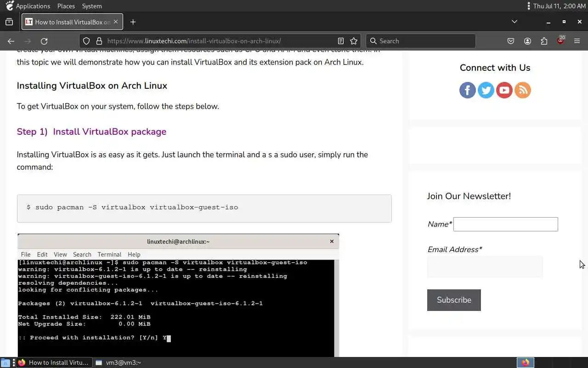Open the tracking protection shield icon

[86, 41]
